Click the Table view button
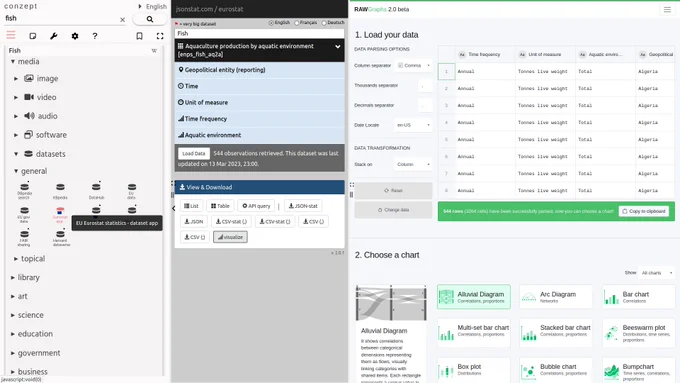Screen dimensions: 680x383 [220, 206]
